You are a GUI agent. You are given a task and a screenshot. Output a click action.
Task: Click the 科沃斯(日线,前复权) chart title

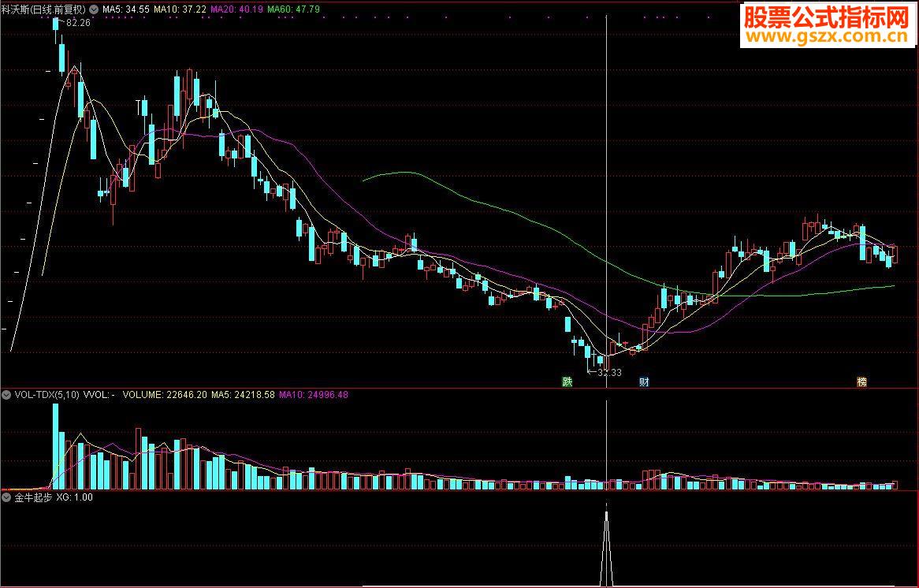coord(43,9)
